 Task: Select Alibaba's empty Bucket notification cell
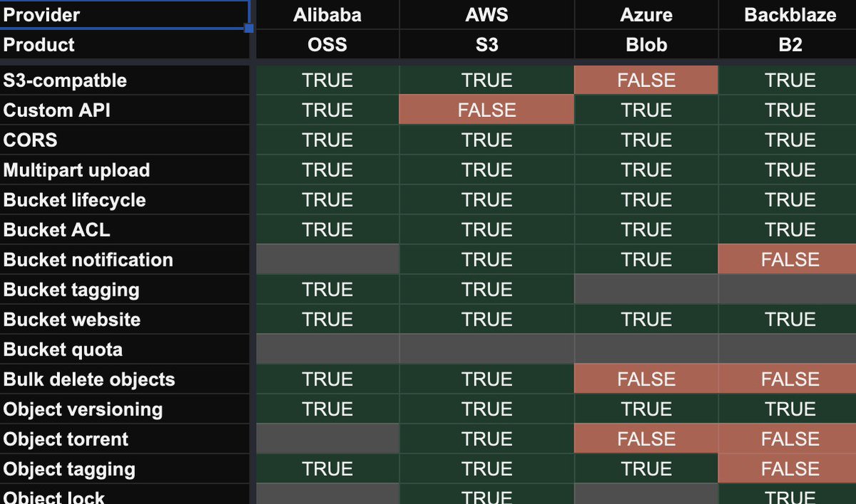327,259
